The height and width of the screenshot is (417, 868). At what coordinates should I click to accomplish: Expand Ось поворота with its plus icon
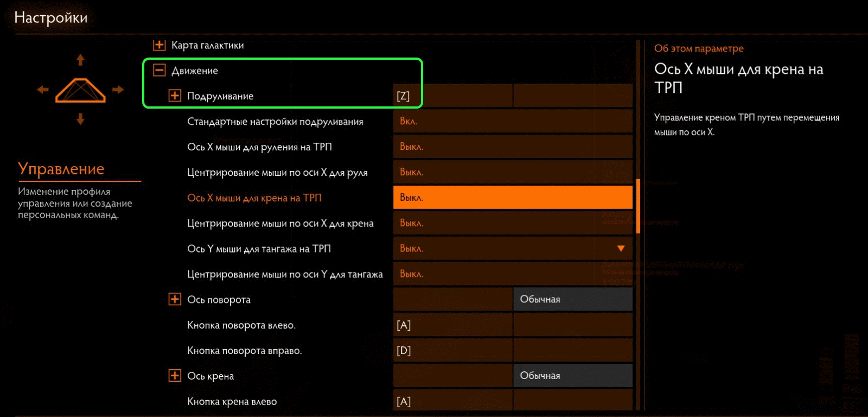[x=175, y=299]
